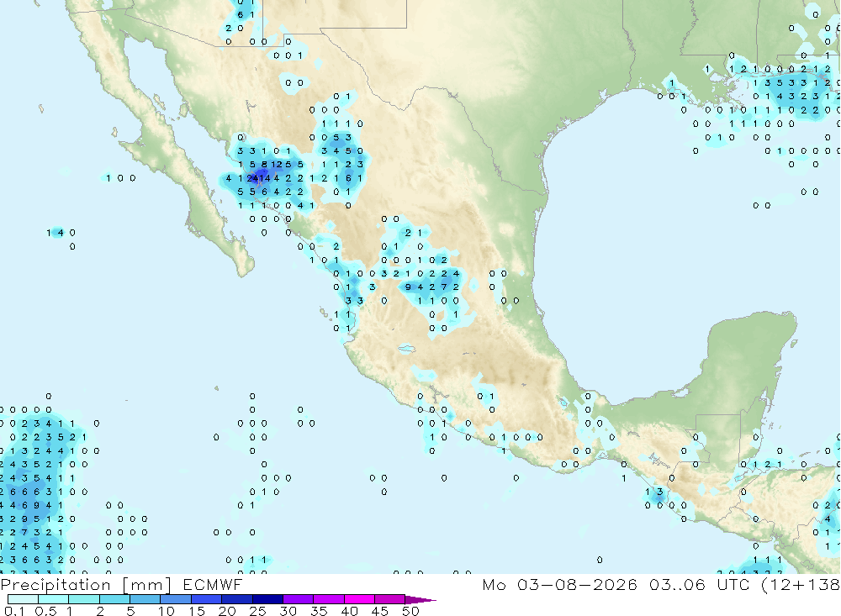Viewport: 841px width, 616px height.
Task: Click the date 'Mo 03-08-2026' text
Action: click(559, 584)
